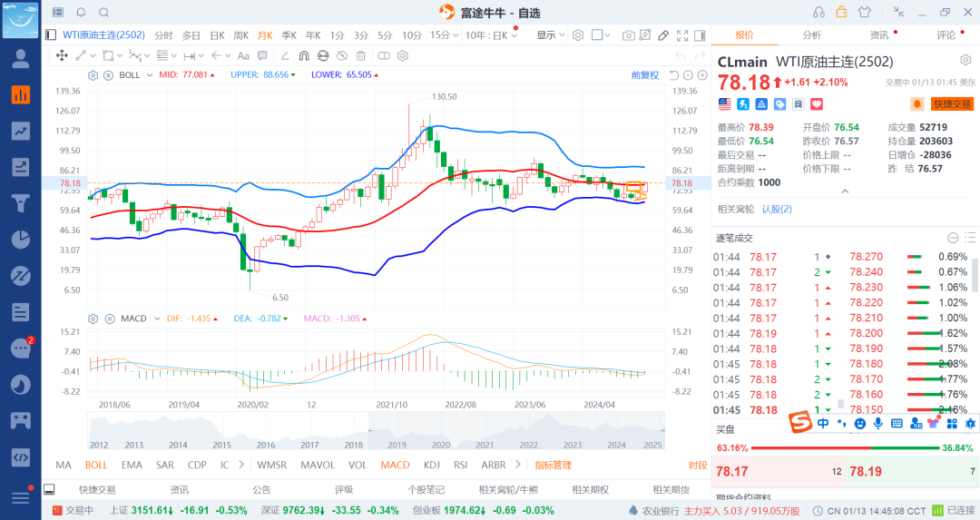Add WTI crude to favorites with heart icon
The height and width of the screenshot is (520, 980).
tap(789, 104)
